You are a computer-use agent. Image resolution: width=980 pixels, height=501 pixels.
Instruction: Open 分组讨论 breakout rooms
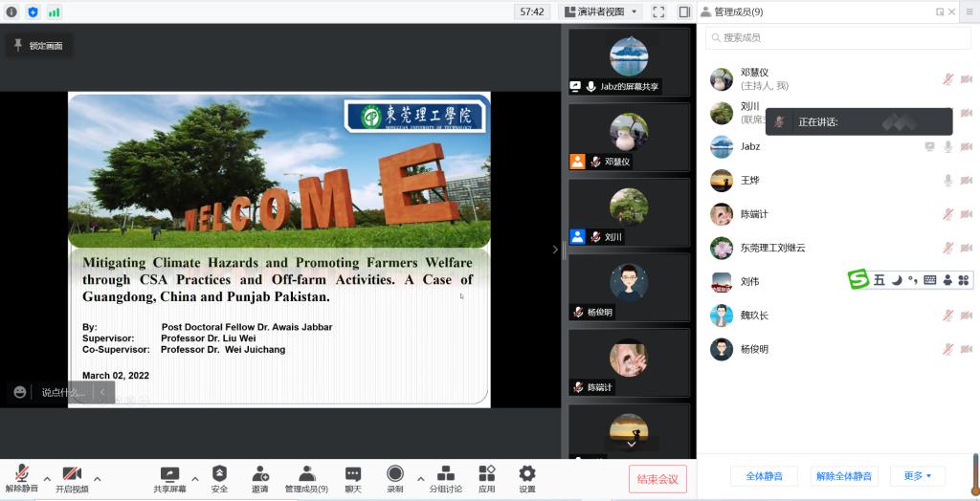[445, 478]
